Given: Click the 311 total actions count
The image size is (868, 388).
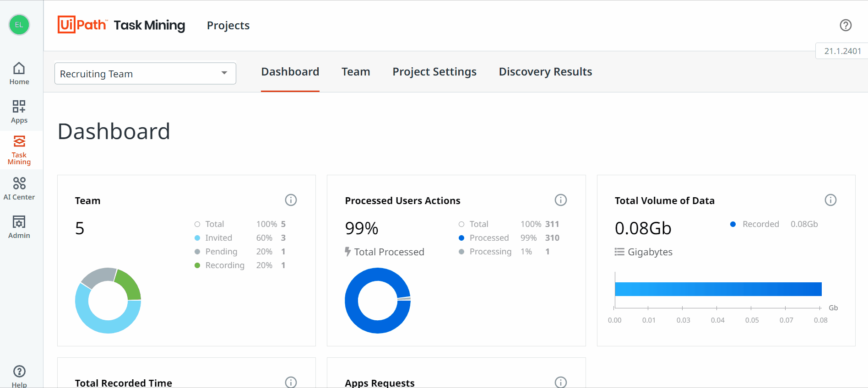Looking at the screenshot, I should coord(552,224).
